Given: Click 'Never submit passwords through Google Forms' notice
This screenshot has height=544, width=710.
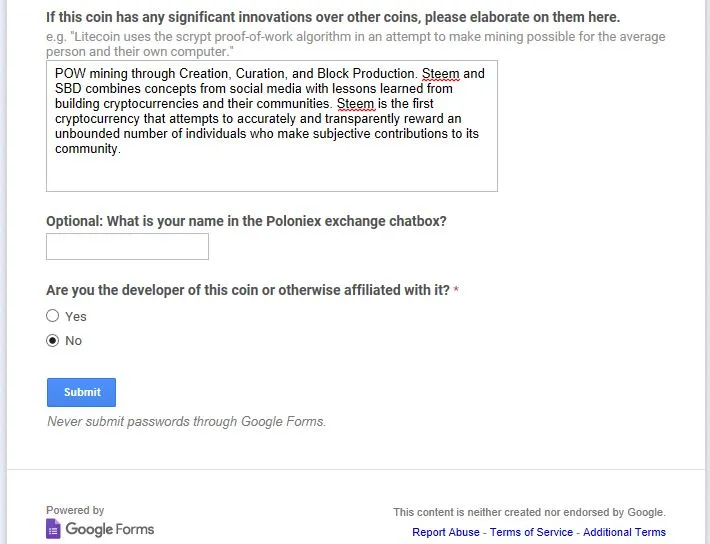Looking at the screenshot, I should [x=187, y=422].
